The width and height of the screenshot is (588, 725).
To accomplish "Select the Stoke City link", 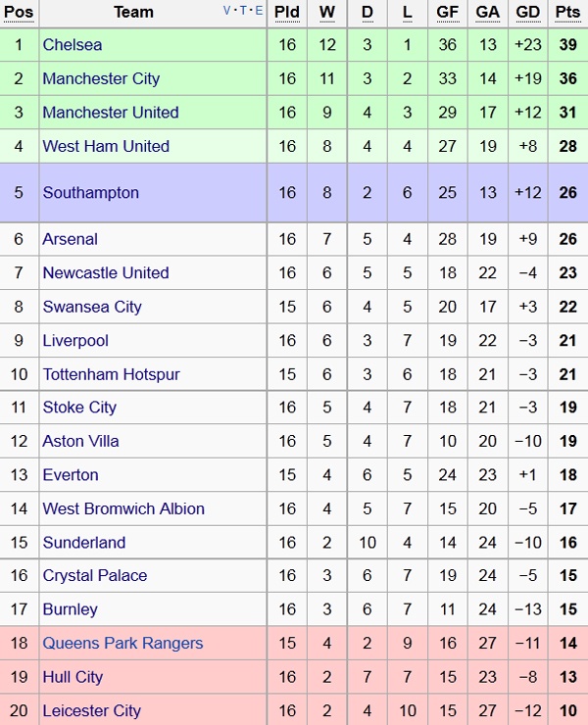I will tap(79, 408).
